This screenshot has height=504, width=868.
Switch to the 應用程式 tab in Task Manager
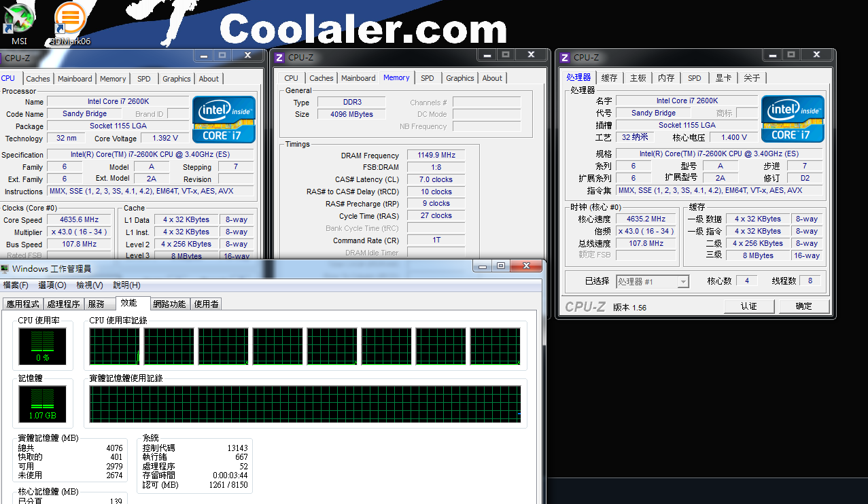tap(23, 304)
